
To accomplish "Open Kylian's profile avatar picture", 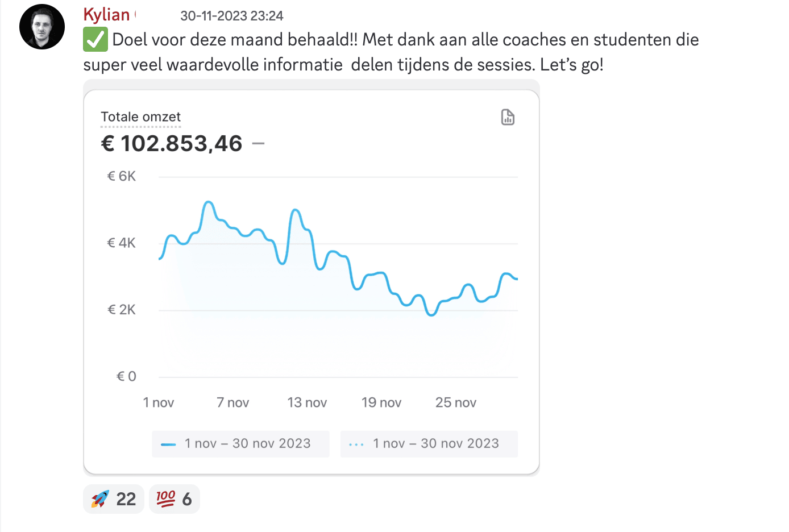I will coord(42,27).
